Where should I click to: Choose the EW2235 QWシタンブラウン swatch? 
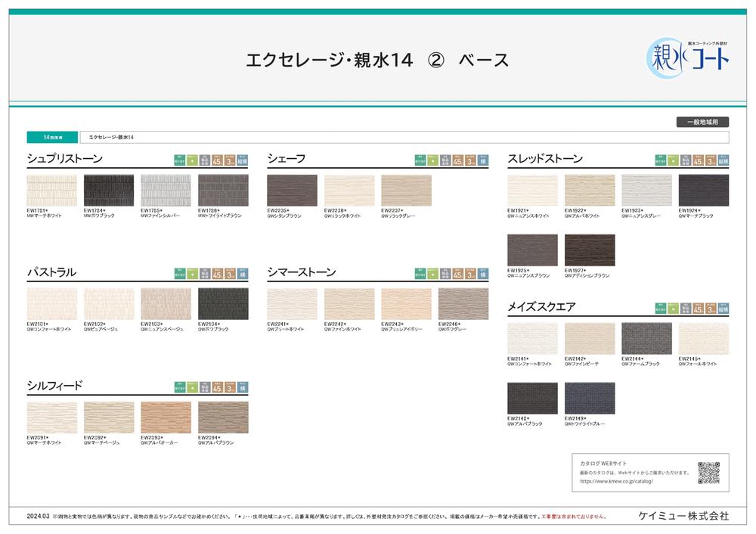[292, 191]
